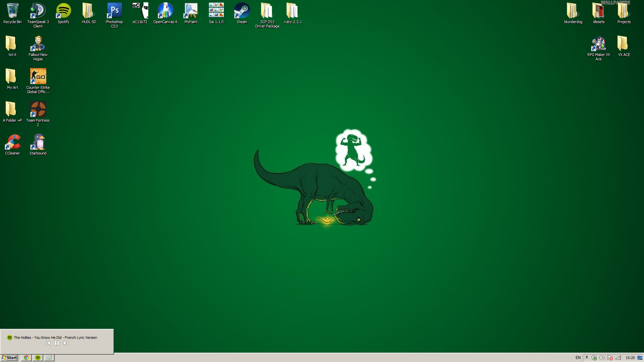The width and height of the screenshot is (644, 362).
Task: Select the RPG Maker VX Ace shortcut
Action: (599, 48)
